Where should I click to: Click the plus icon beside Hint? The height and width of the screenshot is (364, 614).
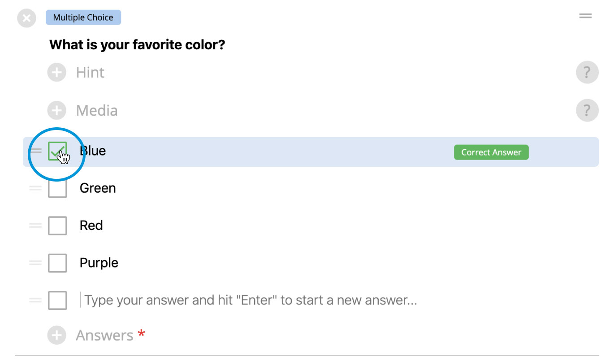[57, 73]
